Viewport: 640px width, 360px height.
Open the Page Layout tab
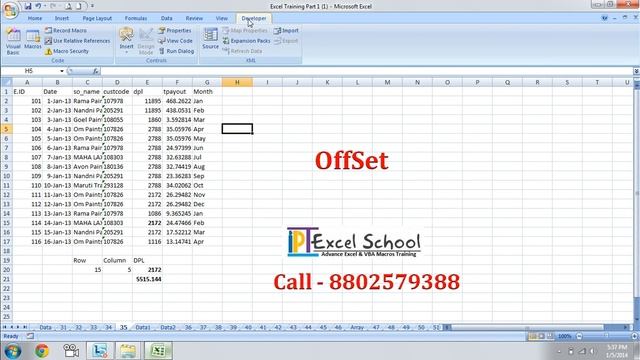click(x=97, y=18)
